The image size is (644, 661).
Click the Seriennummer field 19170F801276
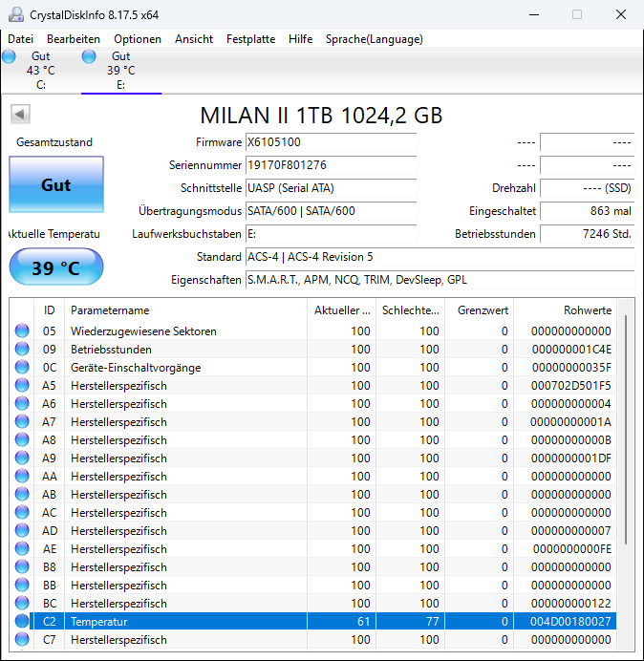coord(331,165)
